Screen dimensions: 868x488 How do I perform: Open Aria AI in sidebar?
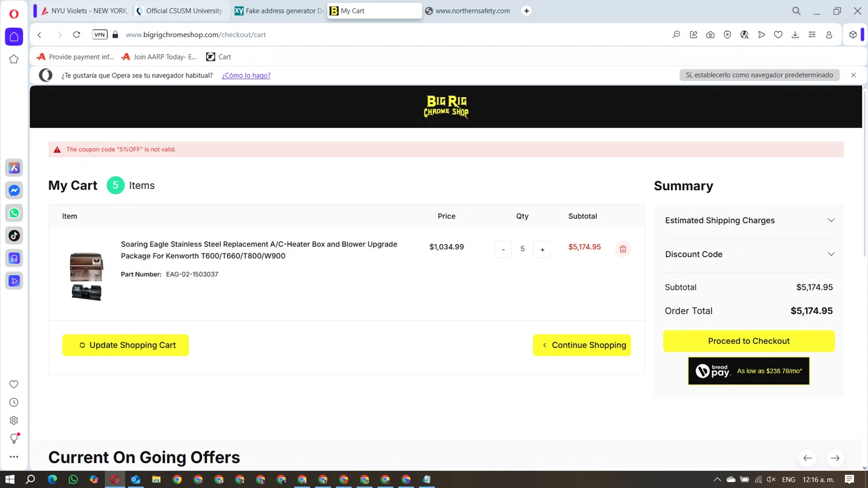coord(14,168)
